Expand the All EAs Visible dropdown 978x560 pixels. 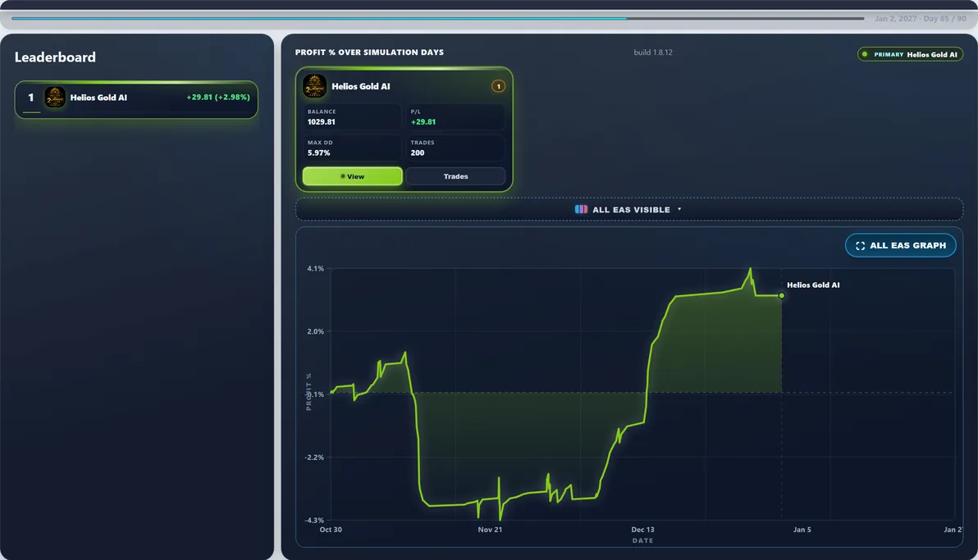tap(628, 210)
